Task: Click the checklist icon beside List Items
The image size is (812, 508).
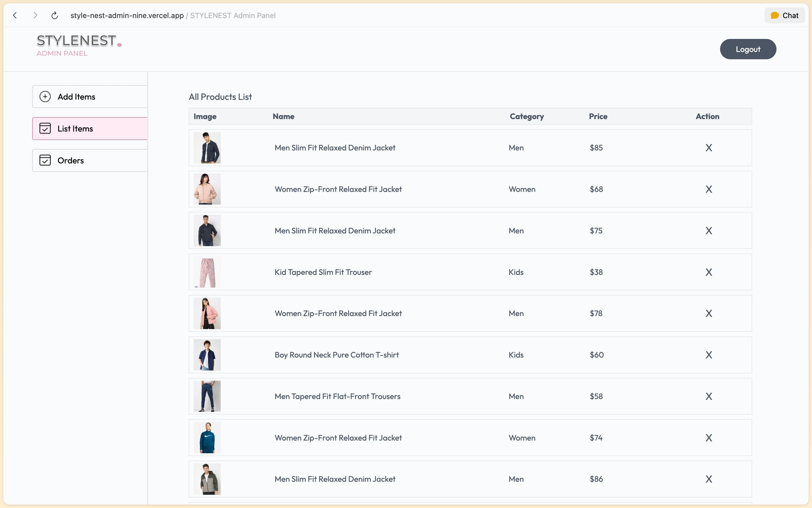Action: [x=45, y=129]
